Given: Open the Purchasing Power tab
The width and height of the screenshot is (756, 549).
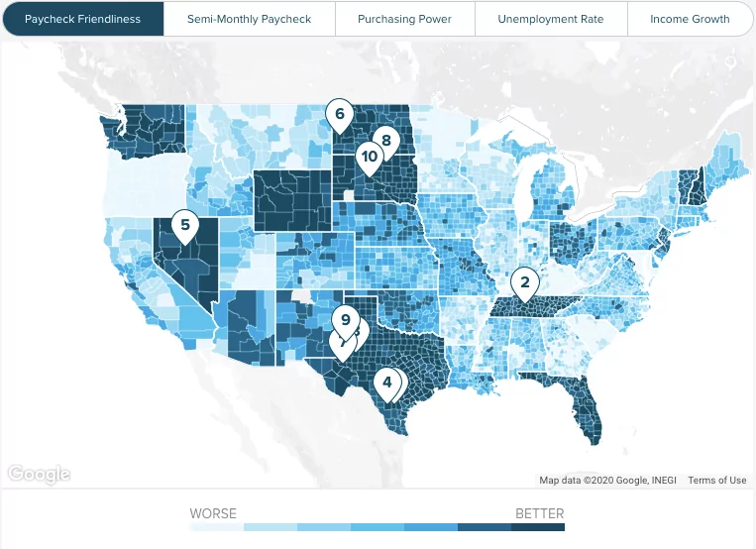Looking at the screenshot, I should [x=404, y=19].
